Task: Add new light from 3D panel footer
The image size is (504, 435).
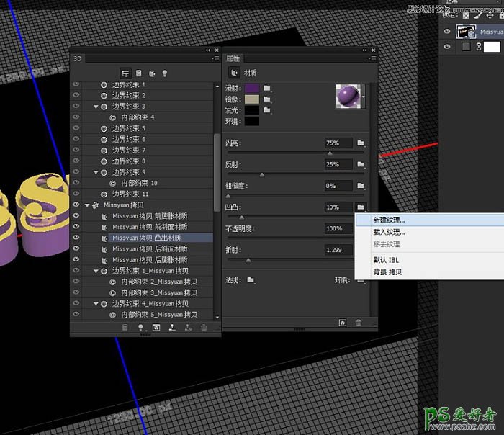Action: [x=140, y=327]
